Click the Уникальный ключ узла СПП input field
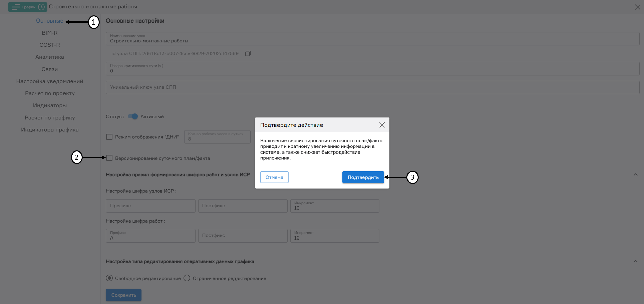Viewport: 644px width, 304px height. click(x=235, y=87)
